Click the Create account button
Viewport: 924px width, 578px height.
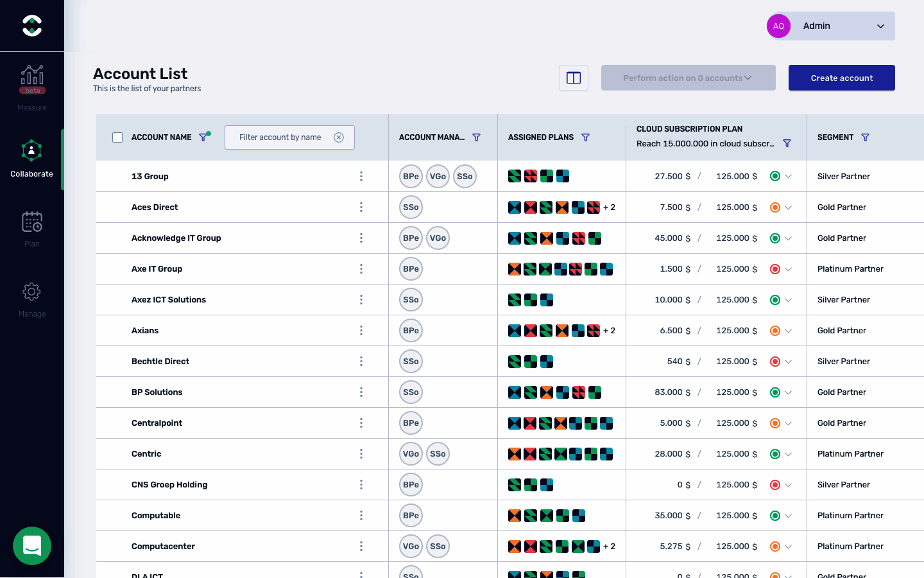click(841, 78)
